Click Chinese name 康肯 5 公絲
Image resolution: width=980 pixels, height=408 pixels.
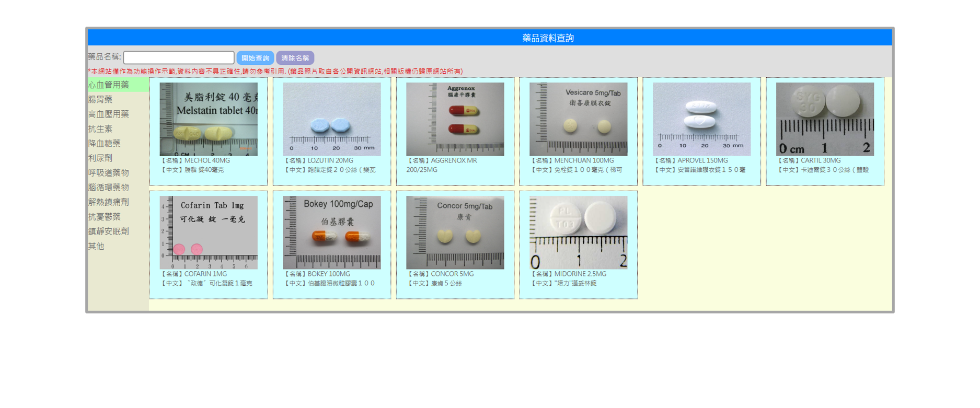pyautogui.click(x=434, y=283)
